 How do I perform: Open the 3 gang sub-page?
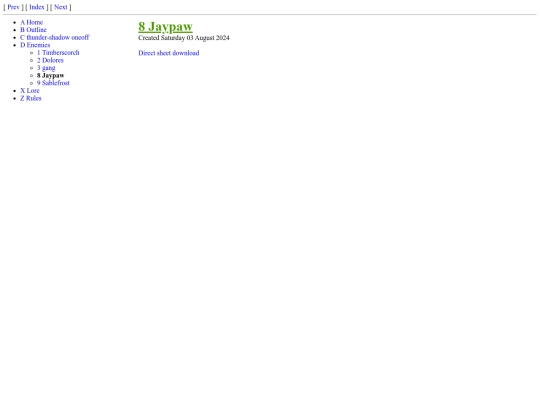click(x=46, y=68)
